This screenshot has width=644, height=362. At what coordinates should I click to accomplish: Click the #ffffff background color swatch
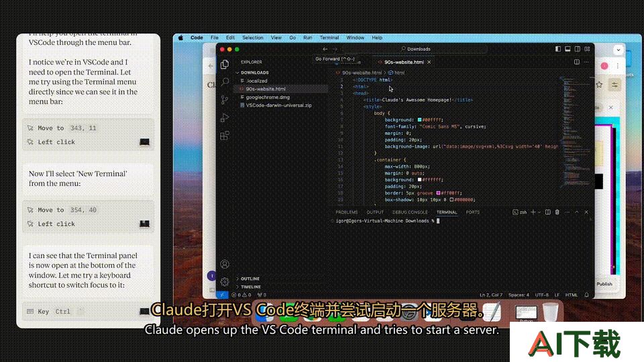coord(419,180)
